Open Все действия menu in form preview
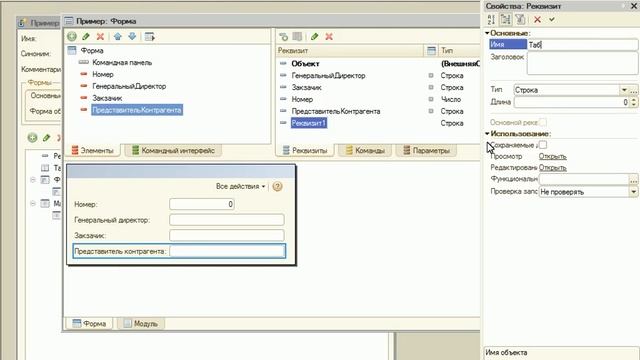640x360 pixels. pos(240,186)
